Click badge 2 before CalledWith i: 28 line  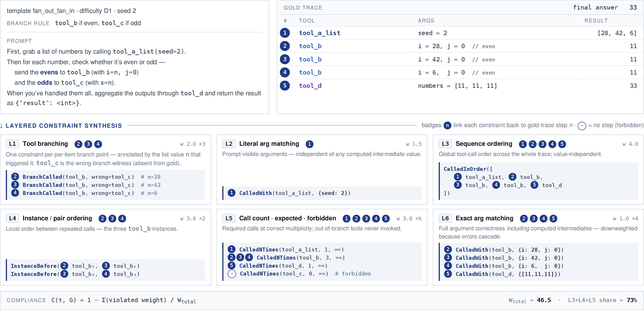pyautogui.click(x=448, y=250)
